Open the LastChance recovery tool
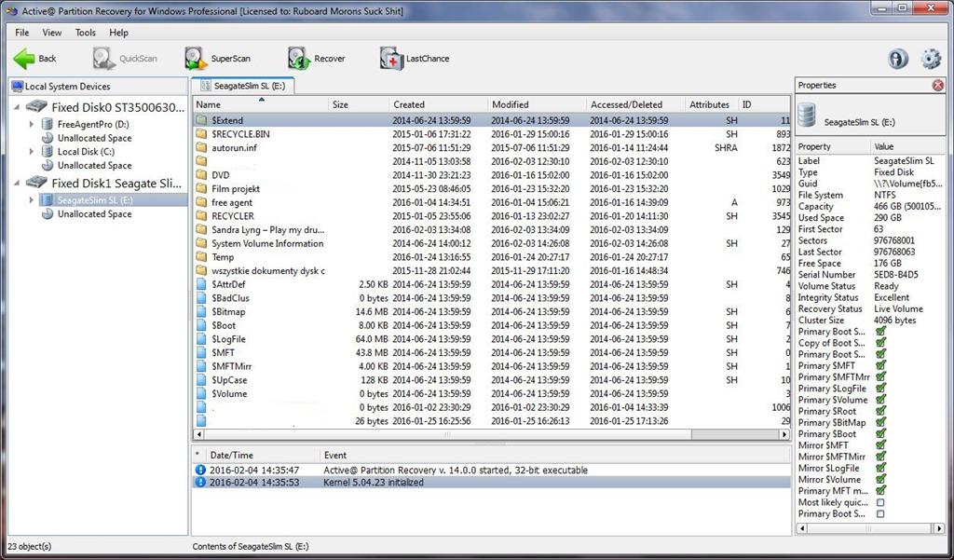The width and height of the screenshot is (954, 560). tap(415, 59)
